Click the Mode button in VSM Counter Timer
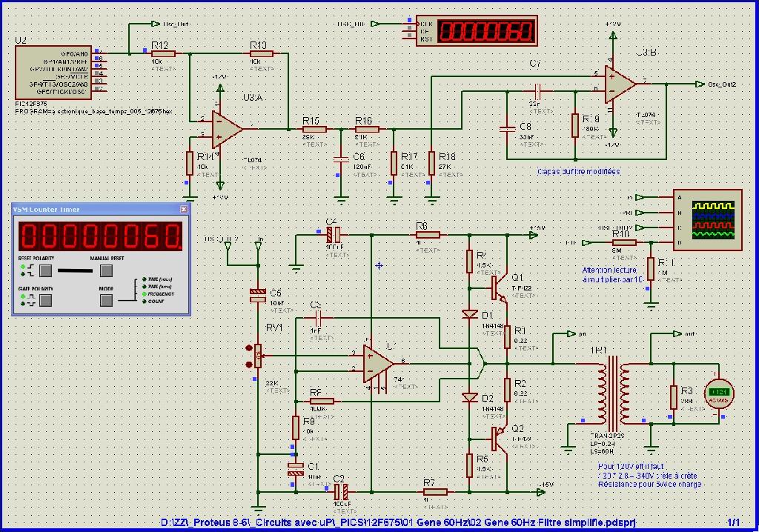The width and height of the screenshot is (759, 532). click(106, 301)
